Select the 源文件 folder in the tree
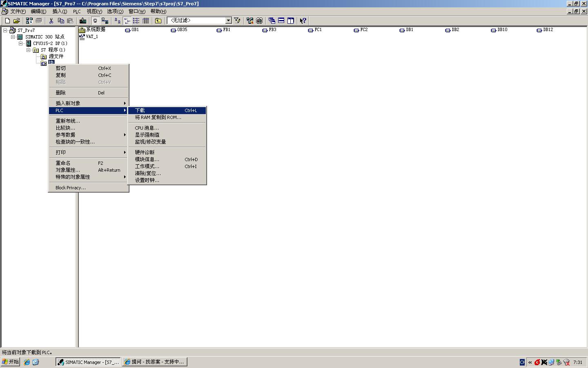This screenshot has width=588, height=368. pos(56,56)
